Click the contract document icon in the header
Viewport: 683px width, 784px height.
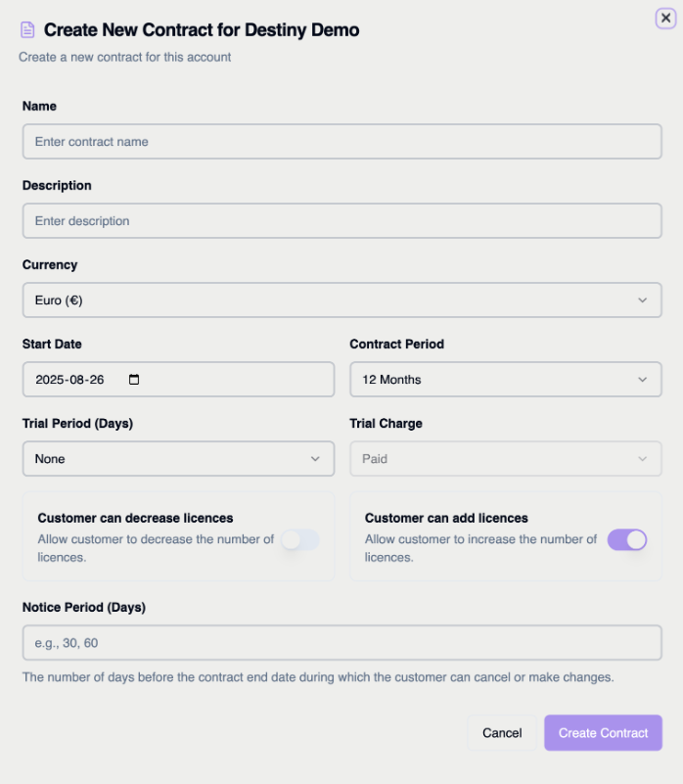27,30
